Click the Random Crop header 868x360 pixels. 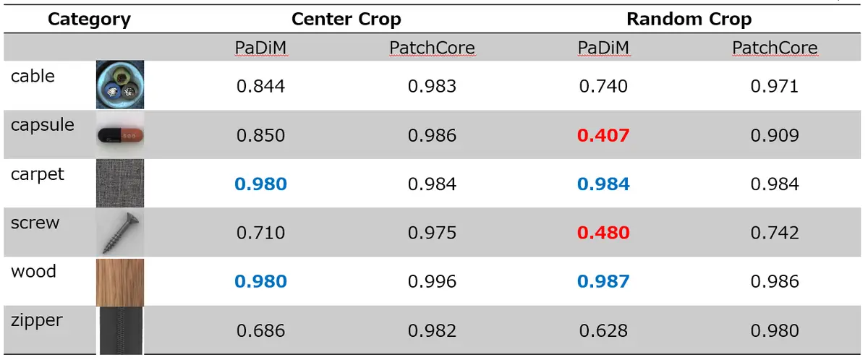[x=689, y=20]
